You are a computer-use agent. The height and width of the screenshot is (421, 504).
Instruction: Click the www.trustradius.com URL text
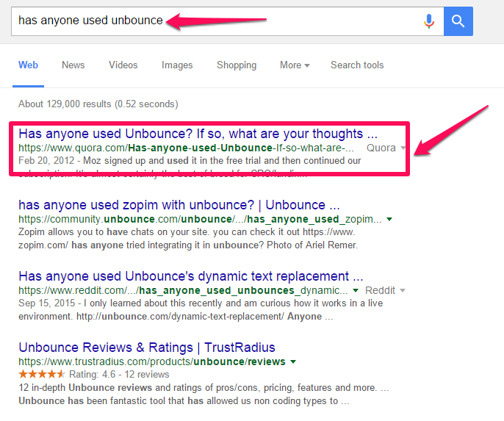pyautogui.click(x=151, y=362)
